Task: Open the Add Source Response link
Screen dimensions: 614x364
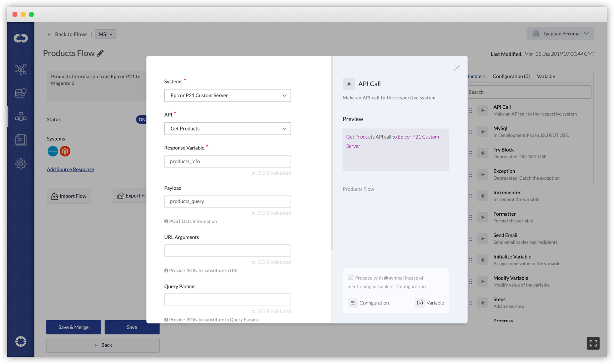Action: point(70,169)
